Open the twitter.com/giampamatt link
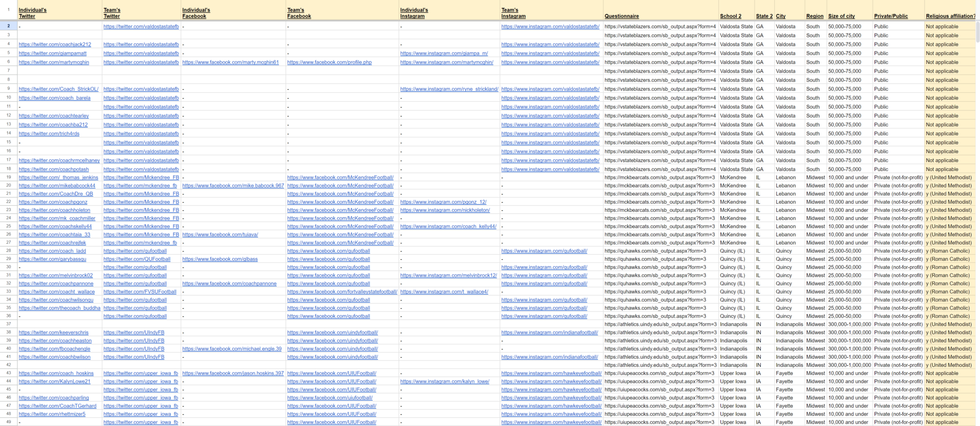Screen dimensions: 980x426 (x=53, y=54)
